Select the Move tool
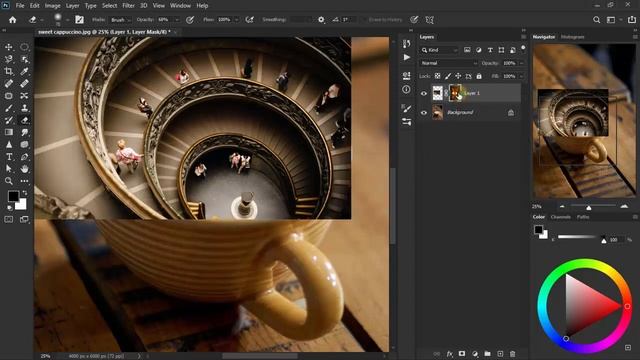 9,47
